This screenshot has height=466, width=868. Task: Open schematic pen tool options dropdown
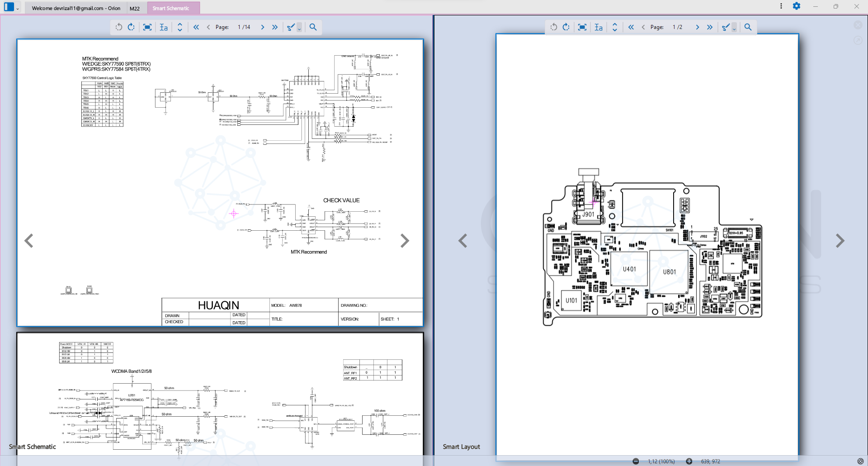tap(299, 28)
